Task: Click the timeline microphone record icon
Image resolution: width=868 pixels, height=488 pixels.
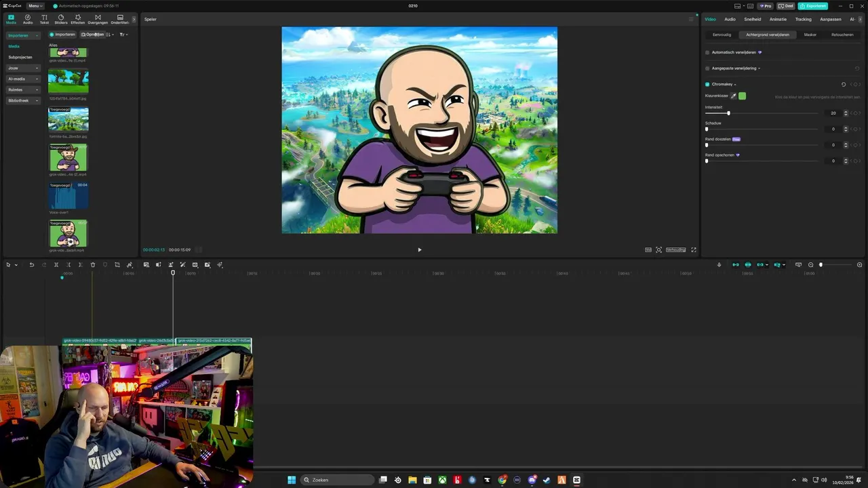Action: 719,265
